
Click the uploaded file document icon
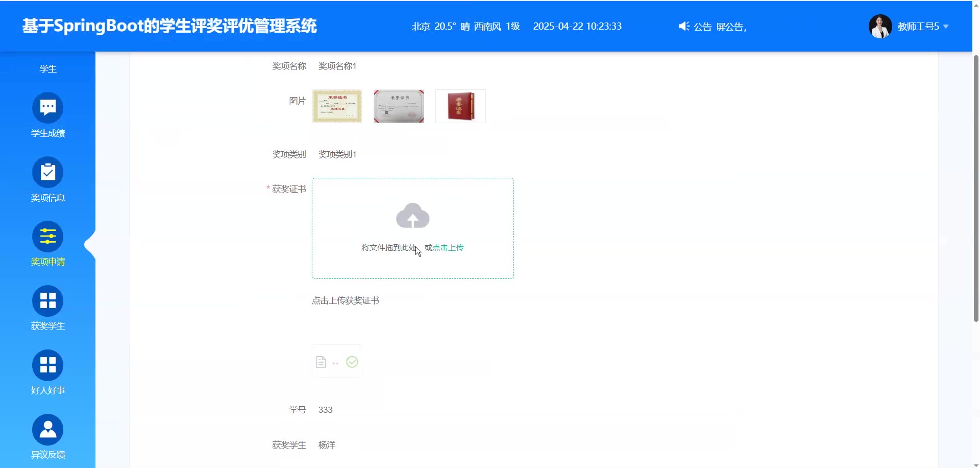click(x=321, y=362)
